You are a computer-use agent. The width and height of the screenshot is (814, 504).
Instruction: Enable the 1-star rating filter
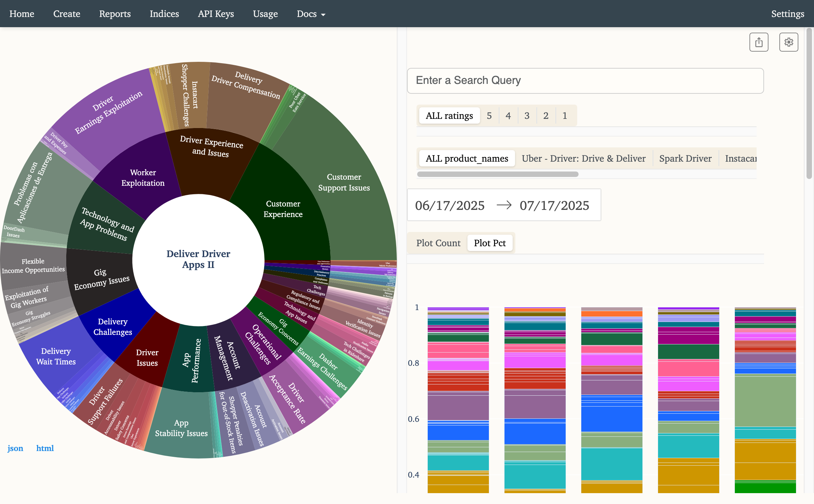tap(565, 115)
